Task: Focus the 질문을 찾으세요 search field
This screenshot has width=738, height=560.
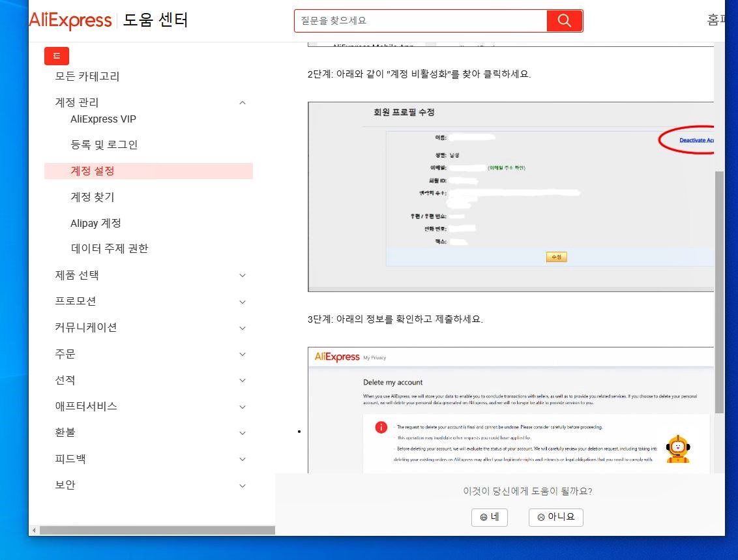Action: click(x=421, y=21)
